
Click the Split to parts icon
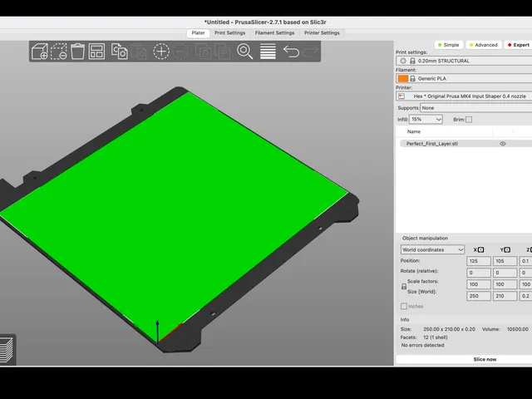(x=222, y=52)
